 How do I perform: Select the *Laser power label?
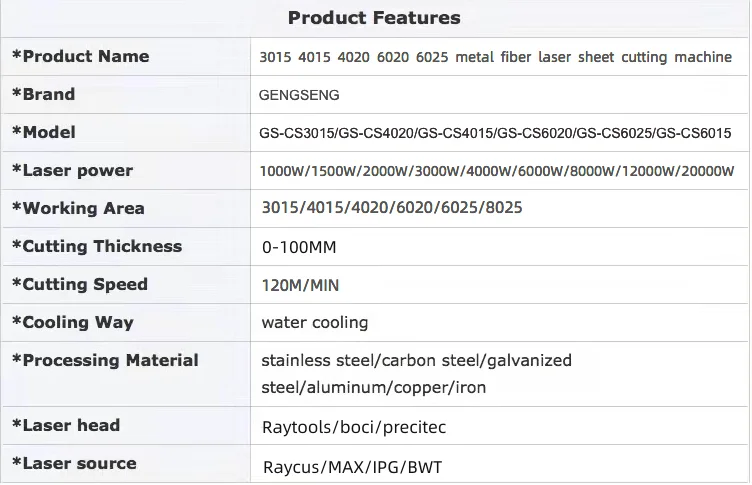[72, 171]
